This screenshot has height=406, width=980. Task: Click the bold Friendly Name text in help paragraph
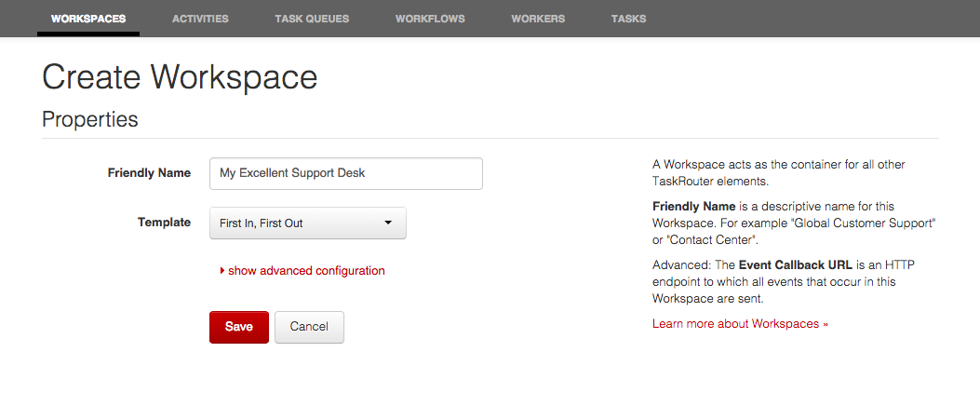coord(694,207)
